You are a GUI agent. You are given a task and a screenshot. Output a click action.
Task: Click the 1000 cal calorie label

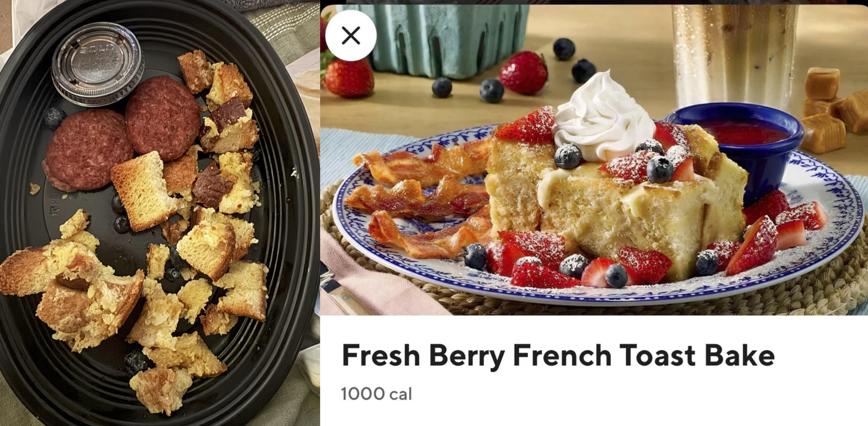(376, 394)
